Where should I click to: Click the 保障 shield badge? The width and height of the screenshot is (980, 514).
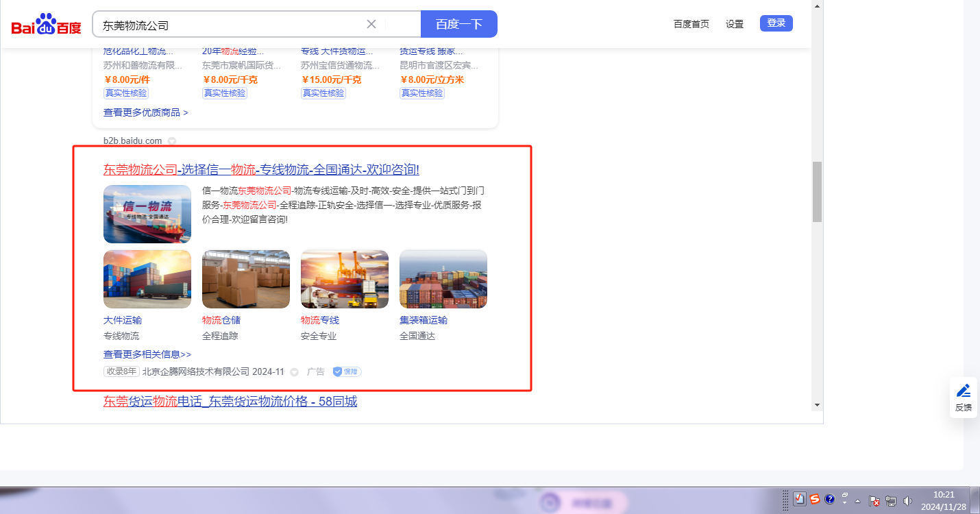click(x=347, y=371)
